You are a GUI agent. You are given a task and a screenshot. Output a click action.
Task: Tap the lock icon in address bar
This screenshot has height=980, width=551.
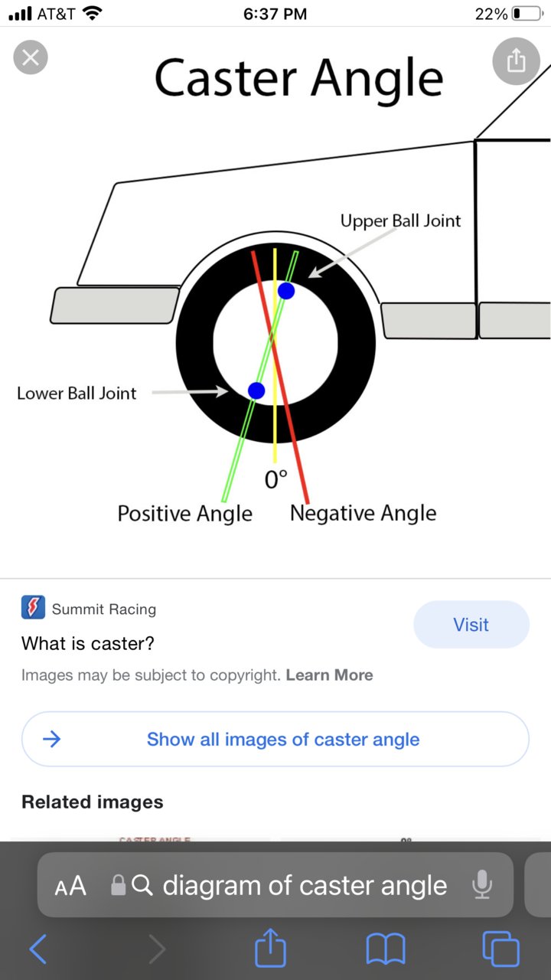tap(118, 886)
